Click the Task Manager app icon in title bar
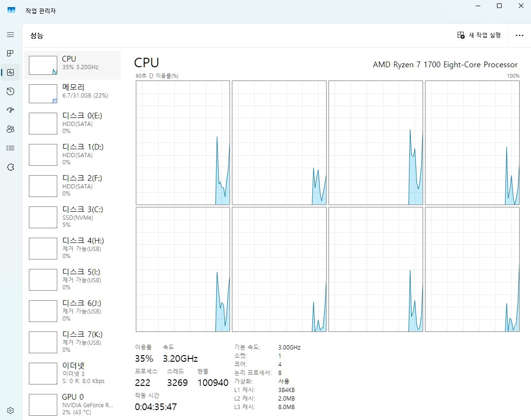Viewport: 531px width, 420px height. coord(11,10)
